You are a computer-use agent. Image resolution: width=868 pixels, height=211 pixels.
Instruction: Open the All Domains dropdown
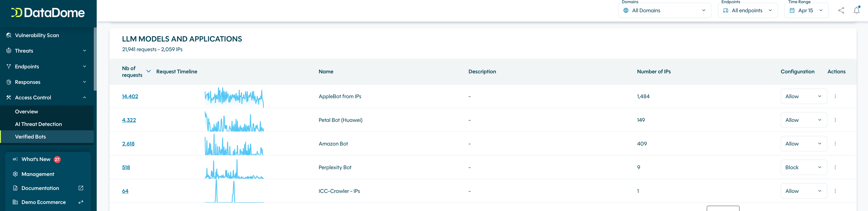pyautogui.click(x=664, y=11)
